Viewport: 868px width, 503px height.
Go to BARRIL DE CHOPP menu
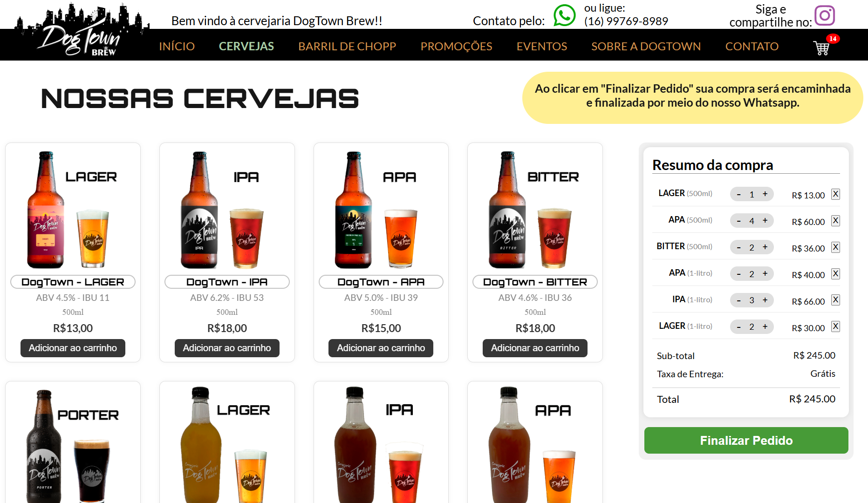pyautogui.click(x=347, y=47)
